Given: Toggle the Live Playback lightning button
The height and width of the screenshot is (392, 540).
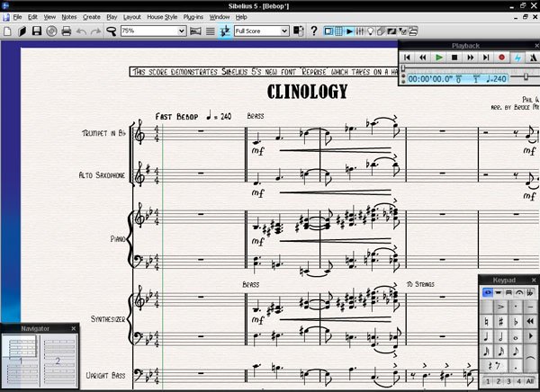Looking at the screenshot, I should tap(517, 58).
